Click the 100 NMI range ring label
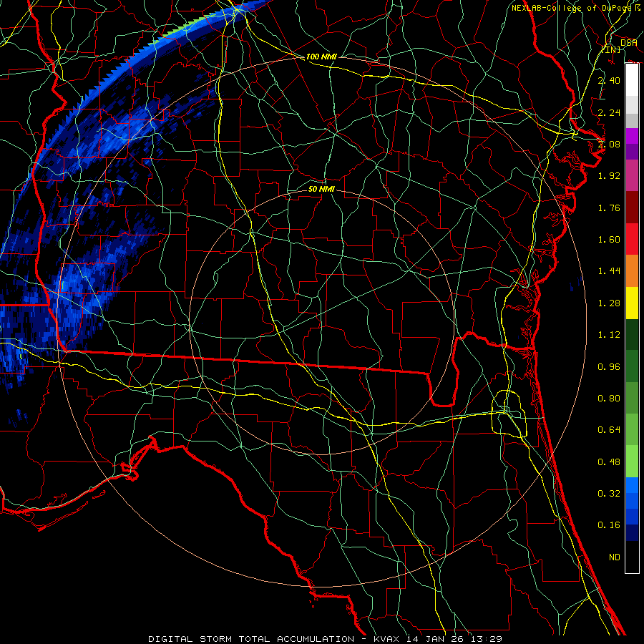Screen dimensions: 644x644 321,57
